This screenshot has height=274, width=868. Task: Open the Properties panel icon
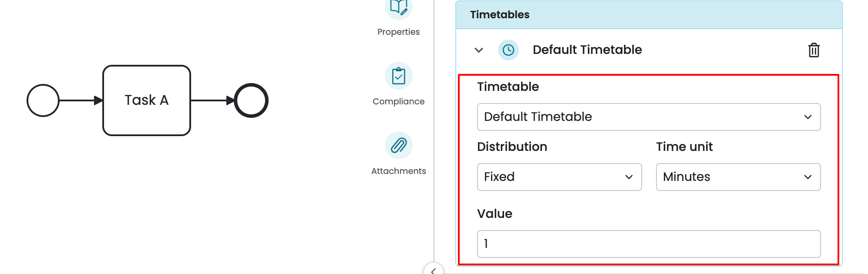398,8
